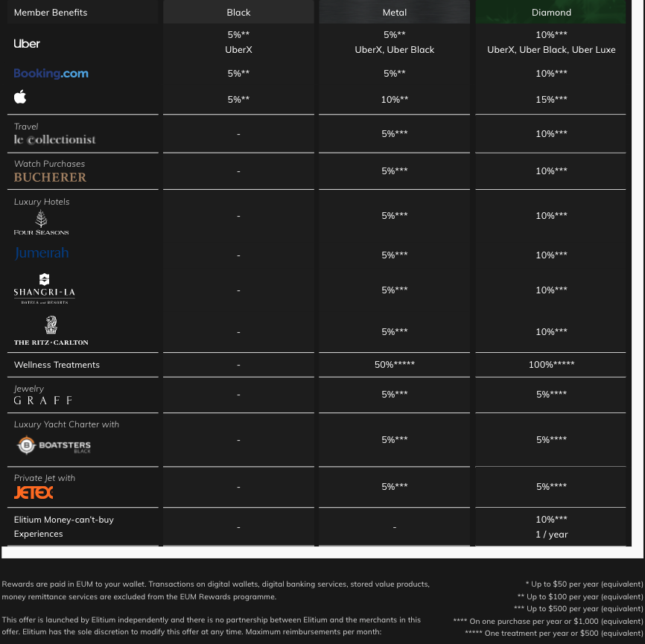Click "Luxury Yacht Charter with" label
Image resolution: width=645 pixels, height=644 pixels.
66,424
